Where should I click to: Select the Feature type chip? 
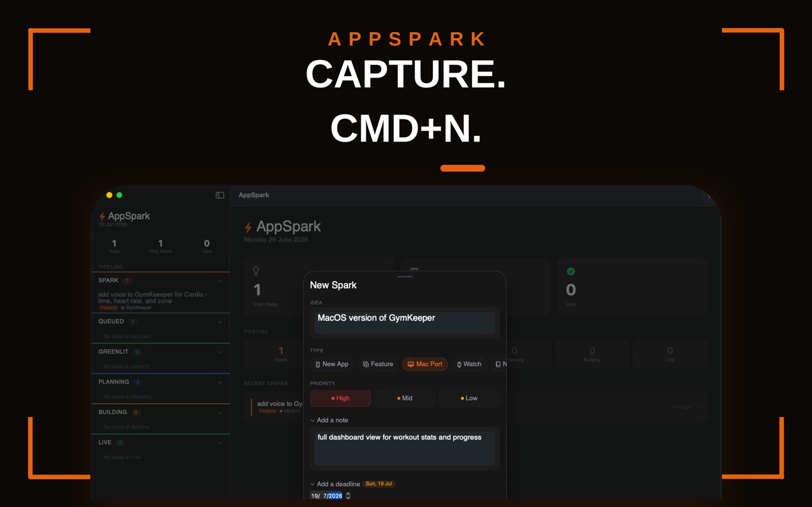[x=378, y=364]
